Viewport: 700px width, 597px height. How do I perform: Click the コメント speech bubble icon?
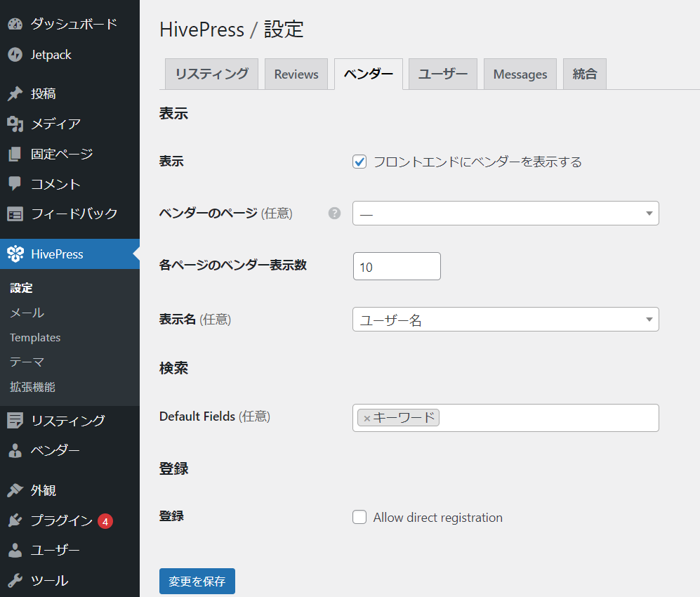pyautogui.click(x=15, y=184)
